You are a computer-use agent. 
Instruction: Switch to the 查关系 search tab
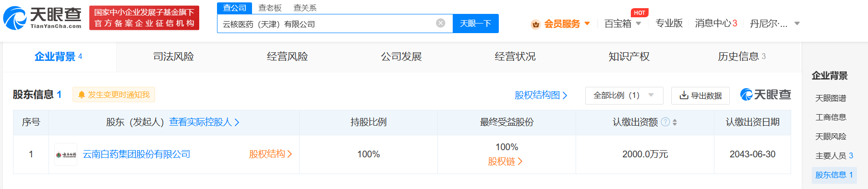point(305,8)
